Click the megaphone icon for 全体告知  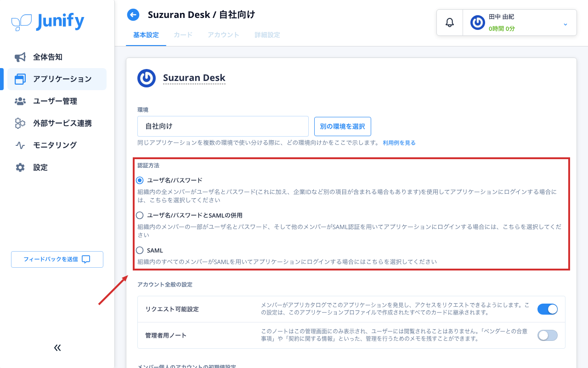click(20, 57)
